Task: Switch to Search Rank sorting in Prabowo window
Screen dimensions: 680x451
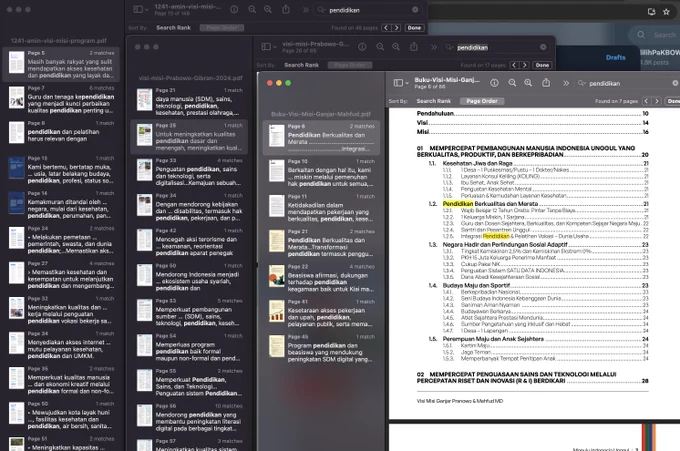Action: point(301,65)
